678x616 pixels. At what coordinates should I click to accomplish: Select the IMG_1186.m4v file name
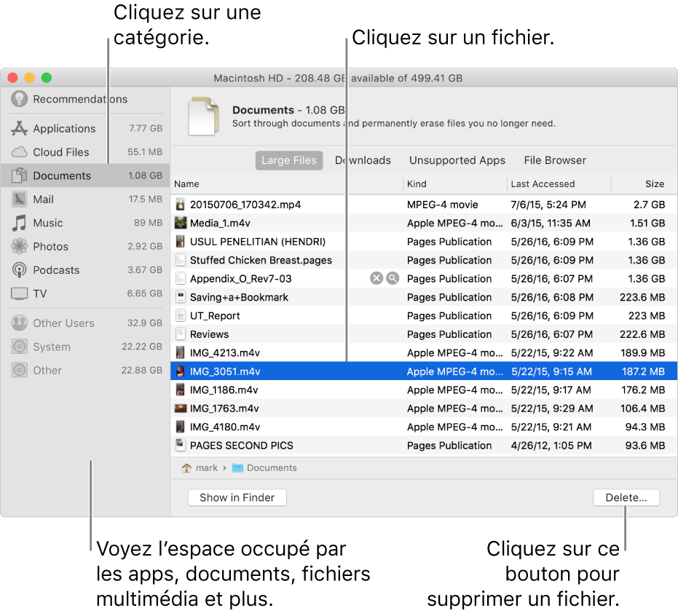click(224, 390)
